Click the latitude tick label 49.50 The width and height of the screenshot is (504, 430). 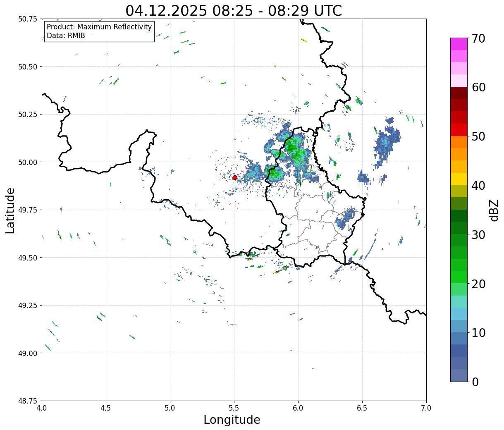click(x=28, y=258)
